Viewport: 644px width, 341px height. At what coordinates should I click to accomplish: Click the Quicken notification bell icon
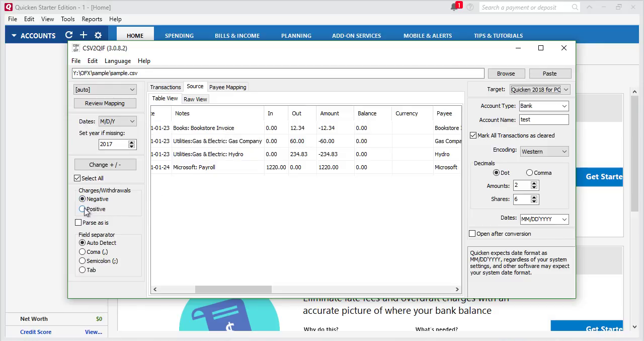pyautogui.click(x=454, y=7)
